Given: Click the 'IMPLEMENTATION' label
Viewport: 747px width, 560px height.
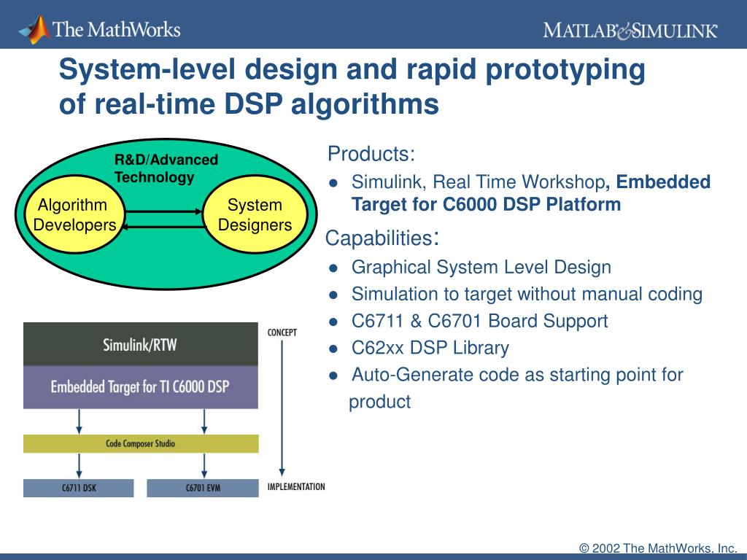Looking at the screenshot, I should (x=296, y=486).
